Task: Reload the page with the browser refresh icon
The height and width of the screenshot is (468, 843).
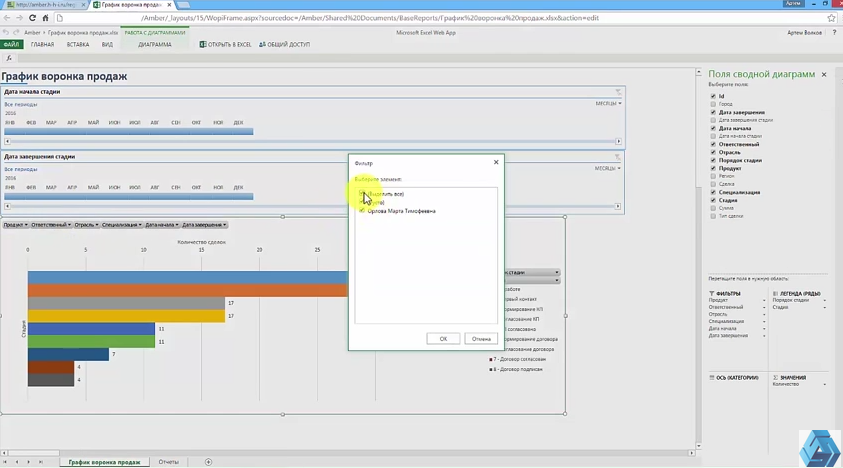Action: click(32, 18)
